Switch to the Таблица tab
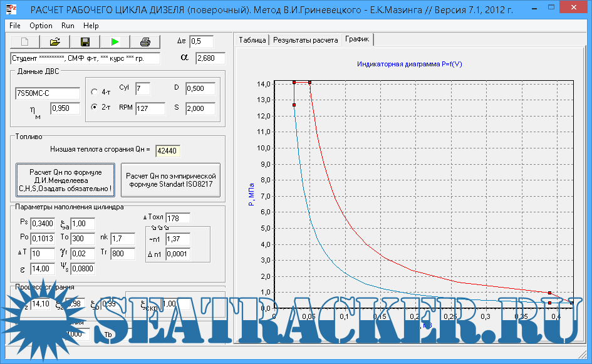 (252, 40)
